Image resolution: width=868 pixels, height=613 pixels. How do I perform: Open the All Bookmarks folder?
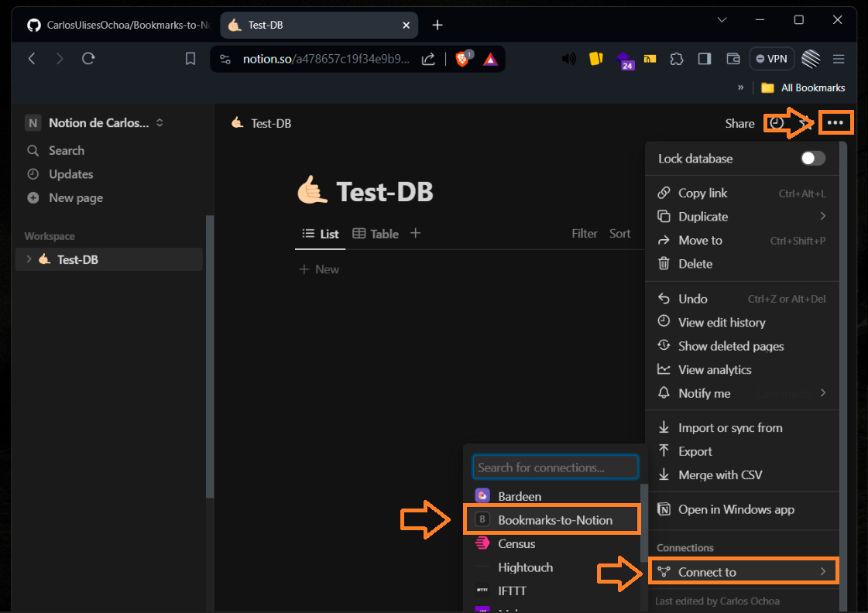pyautogui.click(x=803, y=87)
